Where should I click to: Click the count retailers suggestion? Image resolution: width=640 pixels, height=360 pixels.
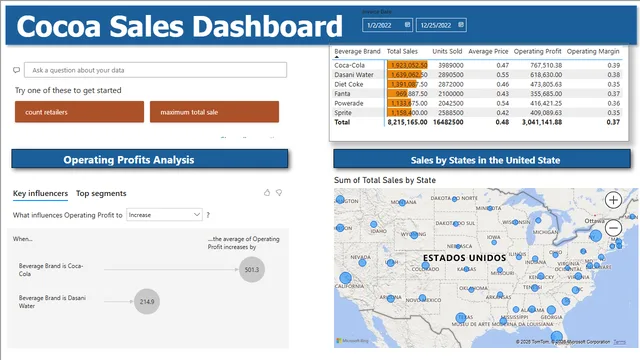(79, 112)
